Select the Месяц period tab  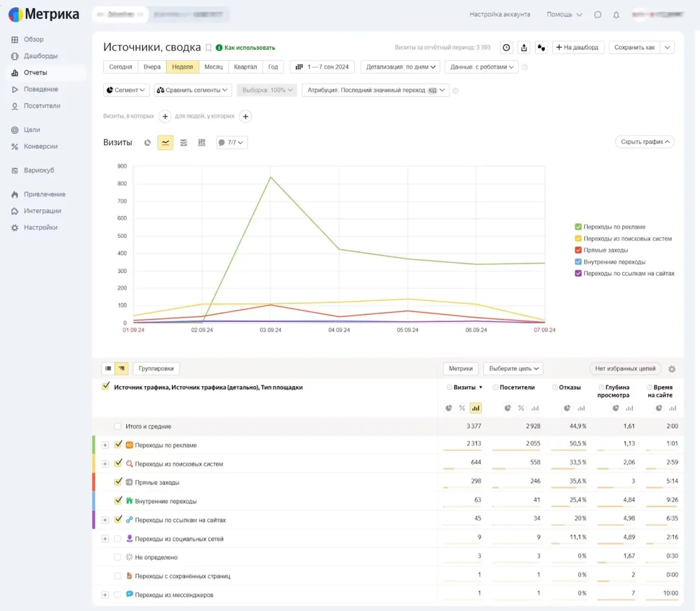coord(213,67)
